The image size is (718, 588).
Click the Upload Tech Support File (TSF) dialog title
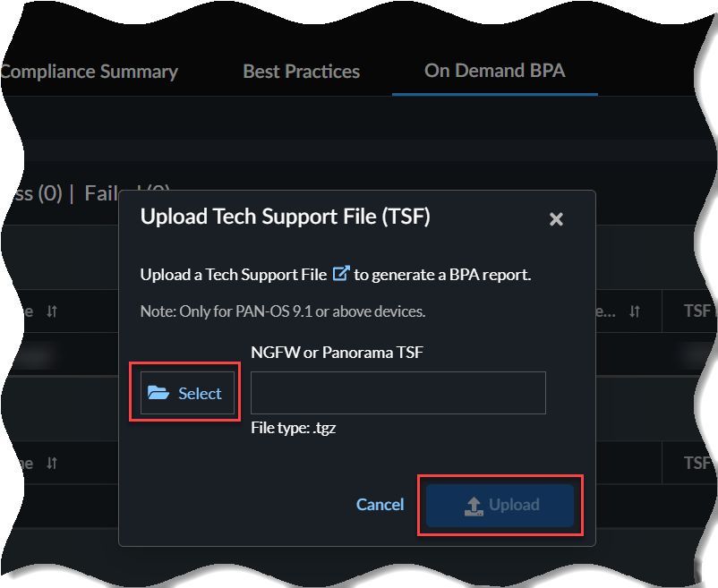click(285, 217)
